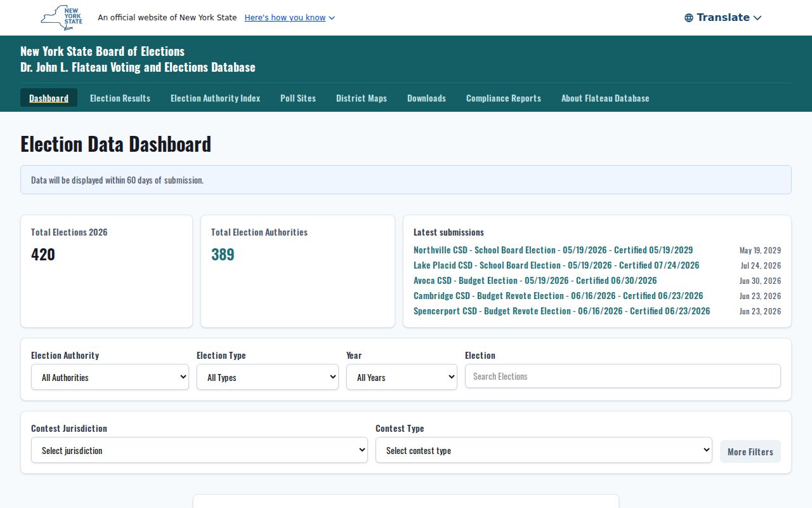
Task: Click the 60-day data submission notice
Action: pyautogui.click(x=406, y=180)
